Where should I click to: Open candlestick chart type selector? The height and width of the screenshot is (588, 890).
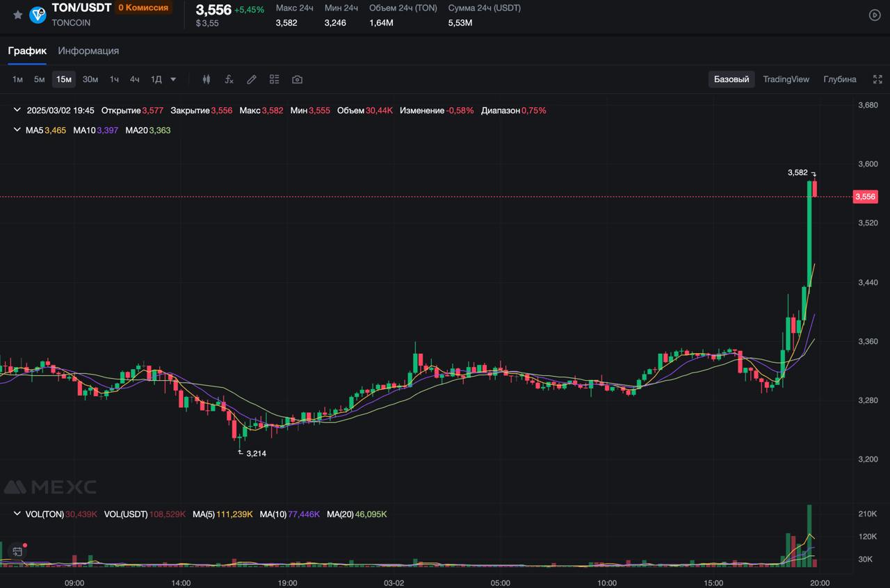click(206, 79)
